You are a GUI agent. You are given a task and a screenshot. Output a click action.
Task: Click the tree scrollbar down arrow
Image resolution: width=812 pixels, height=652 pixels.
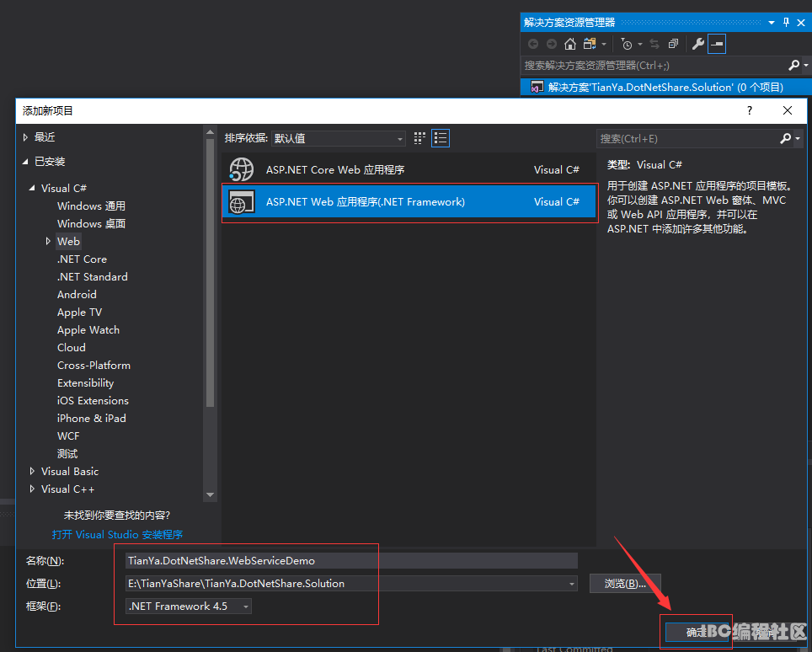coord(210,494)
